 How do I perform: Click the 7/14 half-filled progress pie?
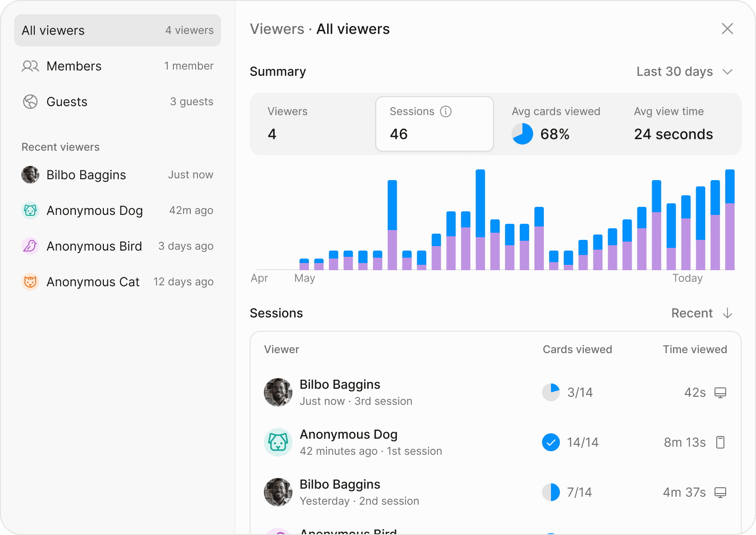551,492
